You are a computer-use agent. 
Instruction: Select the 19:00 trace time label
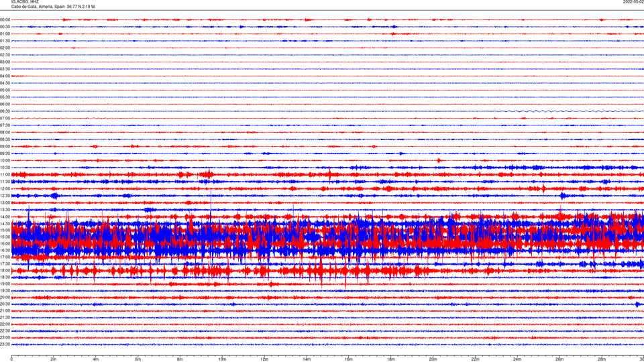coord(5,284)
